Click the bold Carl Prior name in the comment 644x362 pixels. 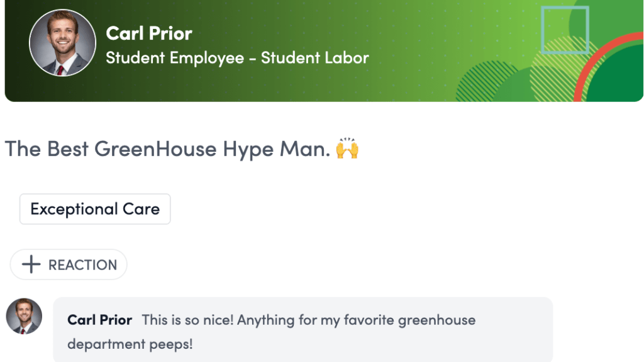[99, 320]
